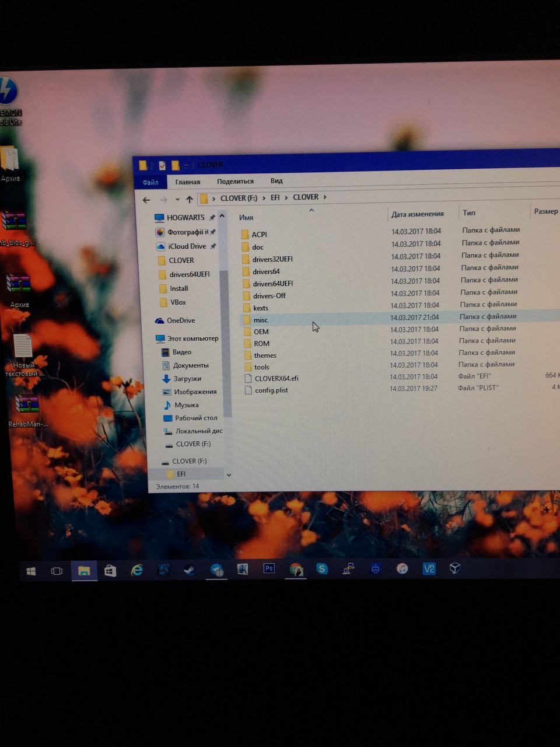Viewport: 560px width, 747px height.
Task: Open Рабочий стол in the sidebar
Action: click(196, 418)
